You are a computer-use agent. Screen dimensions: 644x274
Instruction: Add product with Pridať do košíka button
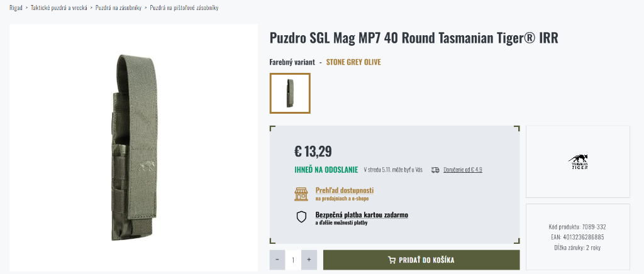click(x=421, y=260)
